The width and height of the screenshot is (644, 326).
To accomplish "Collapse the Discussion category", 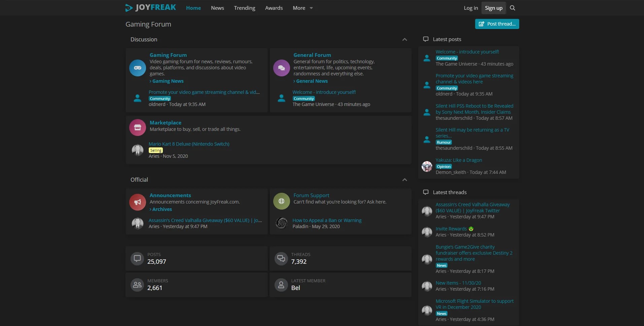I will 405,39.
